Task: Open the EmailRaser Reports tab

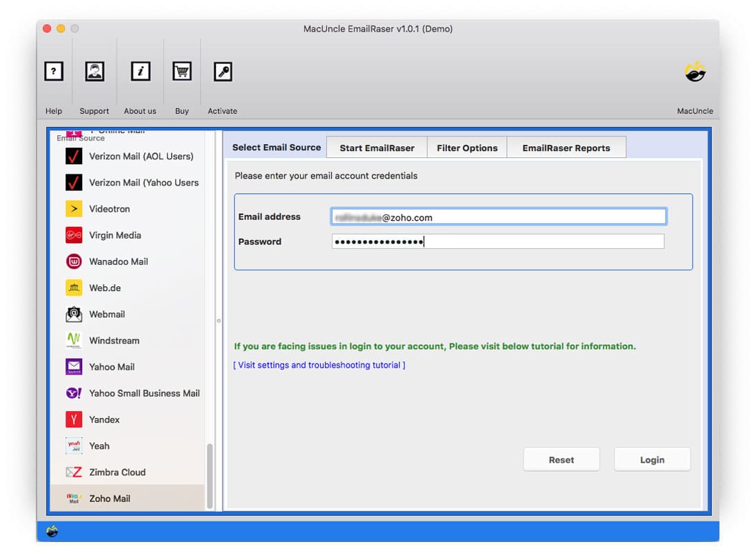Action: 566,147
